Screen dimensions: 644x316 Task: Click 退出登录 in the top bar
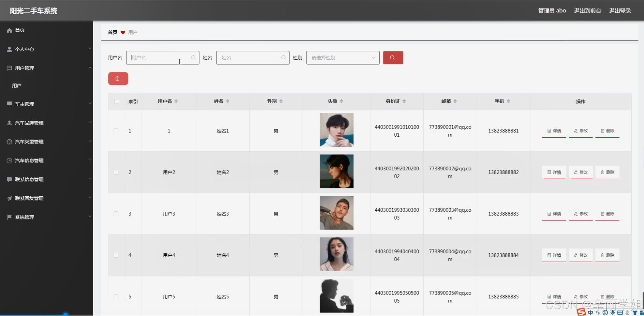(620, 10)
